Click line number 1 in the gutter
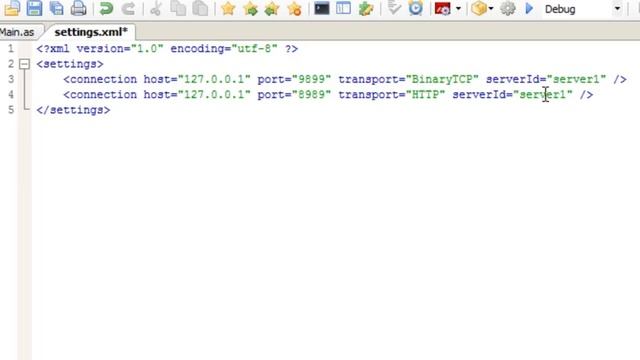 tap(11, 49)
